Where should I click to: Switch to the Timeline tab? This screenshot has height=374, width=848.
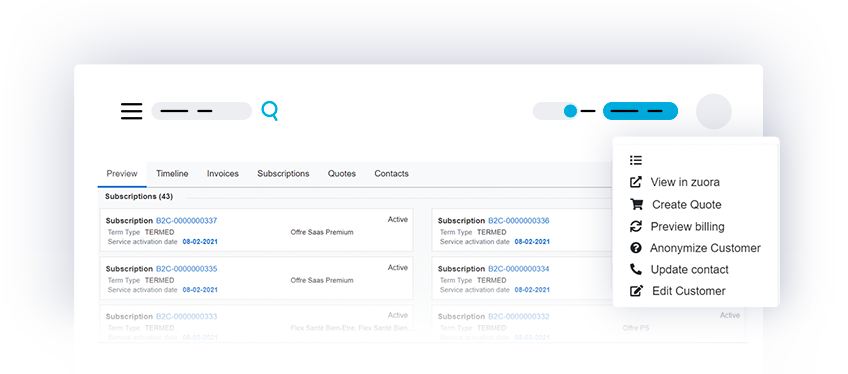[x=172, y=173]
